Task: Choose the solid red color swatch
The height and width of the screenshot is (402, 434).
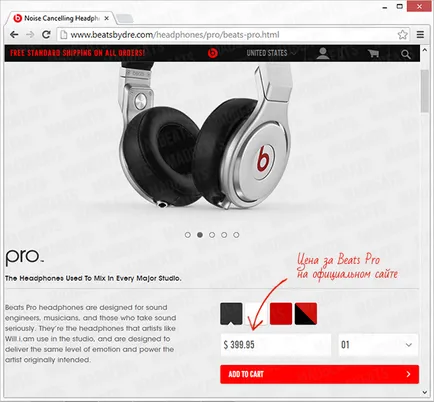Action: pyautogui.click(x=281, y=314)
